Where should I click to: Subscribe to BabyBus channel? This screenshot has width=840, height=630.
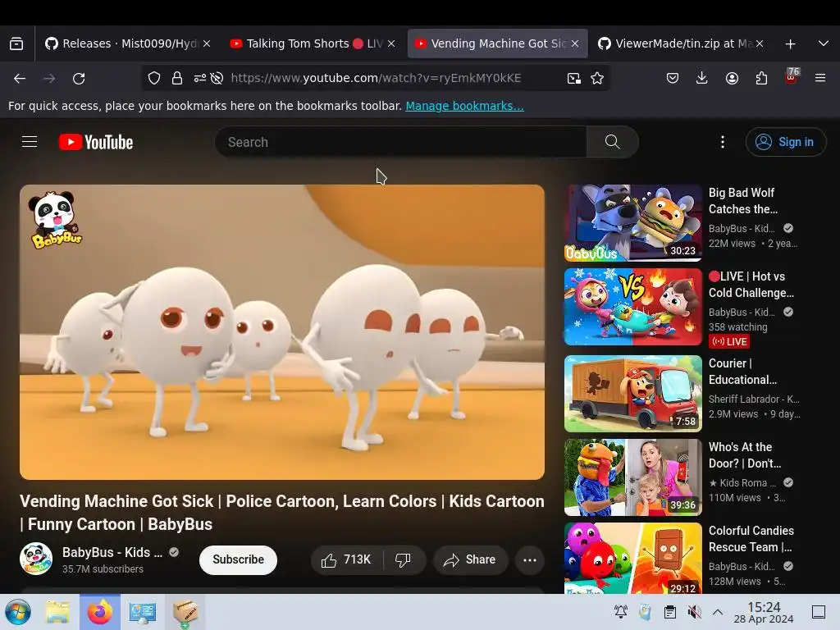coord(239,559)
